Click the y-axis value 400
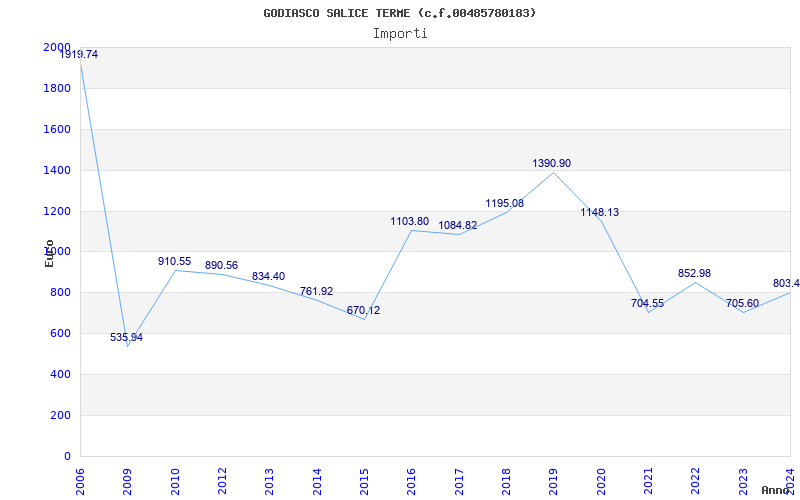The width and height of the screenshot is (800, 500). tap(61, 374)
